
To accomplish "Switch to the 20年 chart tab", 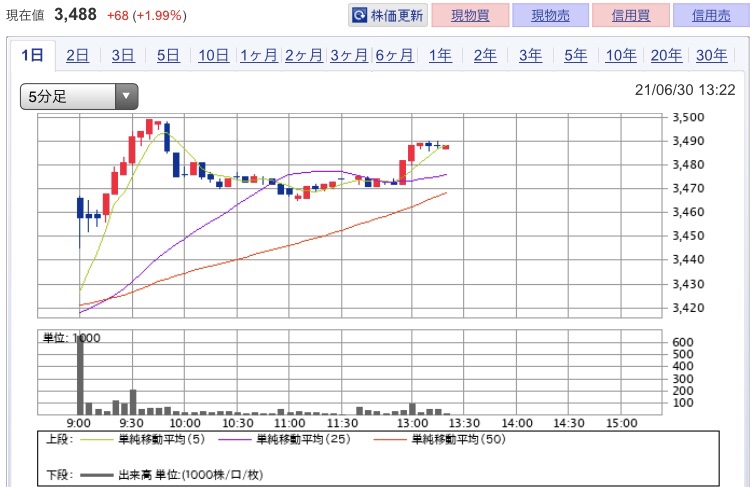I will point(666,55).
